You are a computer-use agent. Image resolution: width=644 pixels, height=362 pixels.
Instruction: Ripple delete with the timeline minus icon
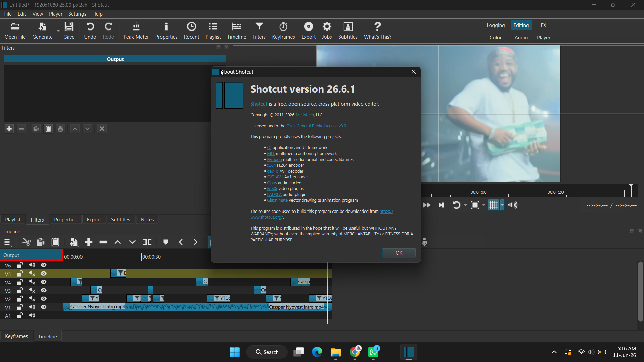point(103,242)
